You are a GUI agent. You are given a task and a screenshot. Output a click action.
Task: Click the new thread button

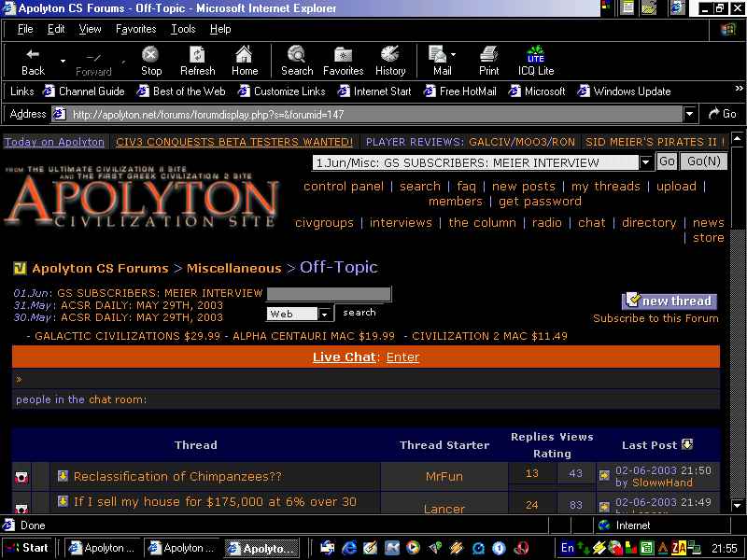coord(669,301)
